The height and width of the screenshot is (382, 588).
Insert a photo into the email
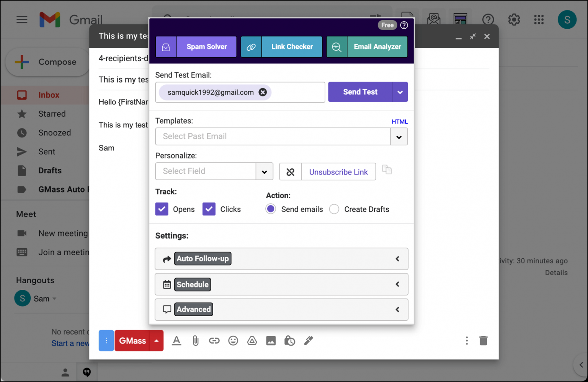271,340
